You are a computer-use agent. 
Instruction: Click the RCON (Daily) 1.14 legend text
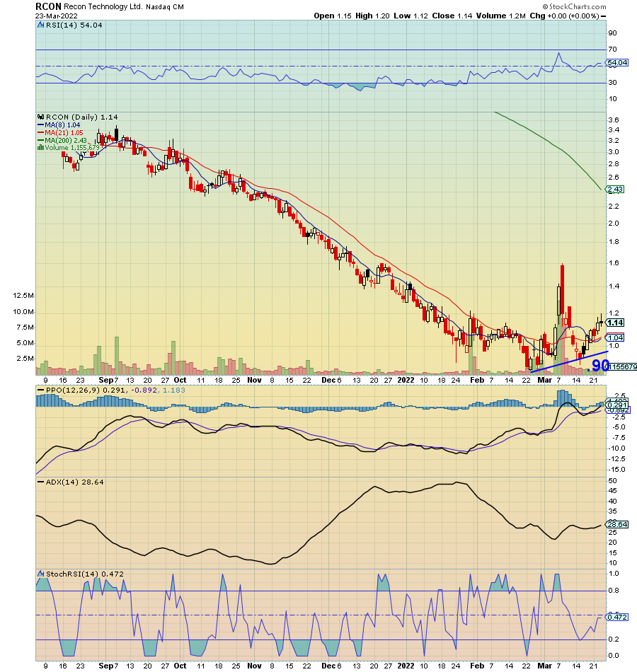[81, 117]
